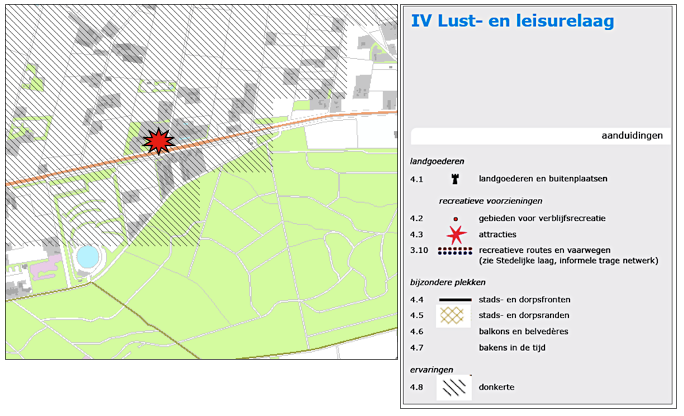The image size is (684, 416).
Task: Click 'landgoederen en buitenplaatsen' label
Action: (543, 179)
